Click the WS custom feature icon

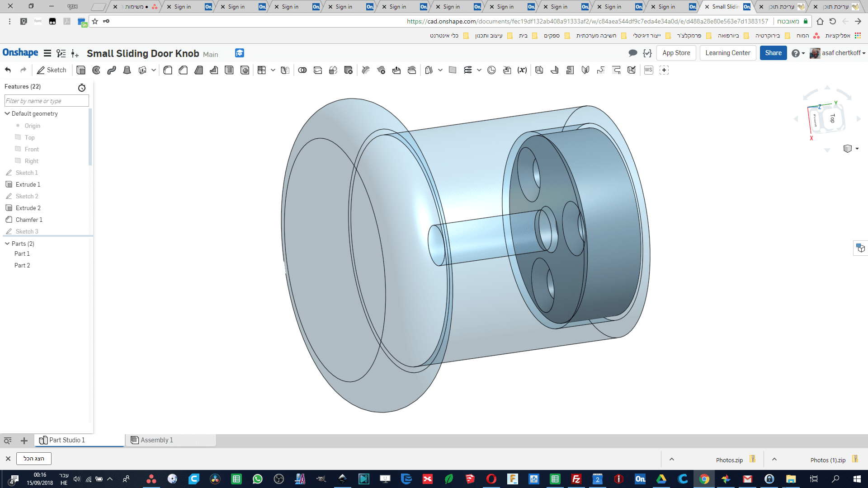click(649, 70)
